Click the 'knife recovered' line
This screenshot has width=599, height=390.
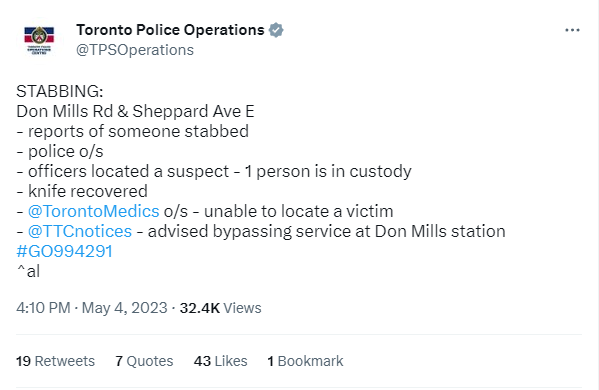82,191
